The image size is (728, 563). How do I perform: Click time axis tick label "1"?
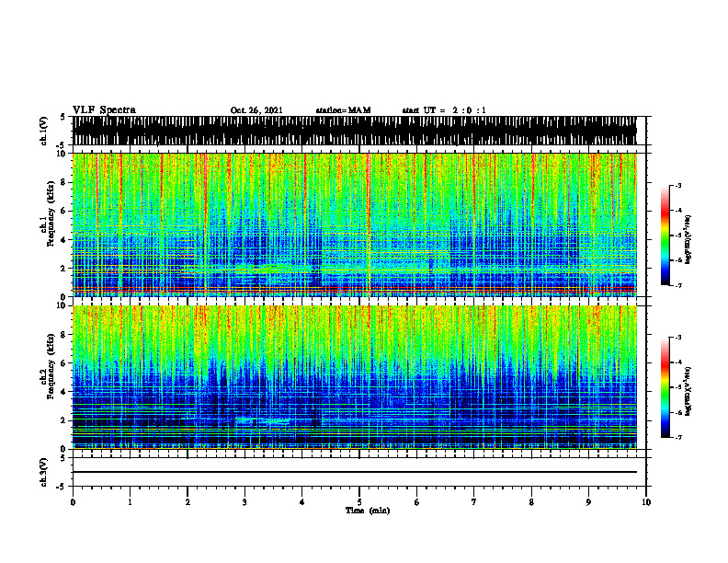pyautogui.click(x=130, y=502)
